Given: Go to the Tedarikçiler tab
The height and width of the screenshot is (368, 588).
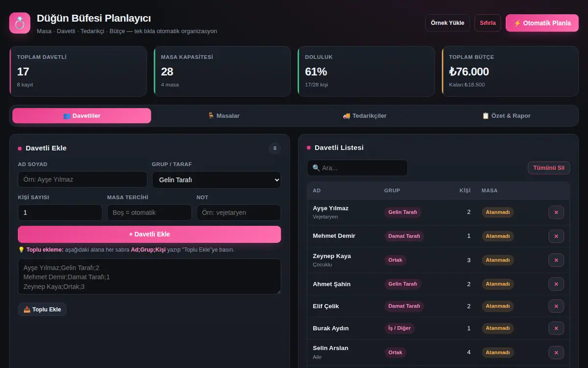Looking at the screenshot, I should 365,116.
